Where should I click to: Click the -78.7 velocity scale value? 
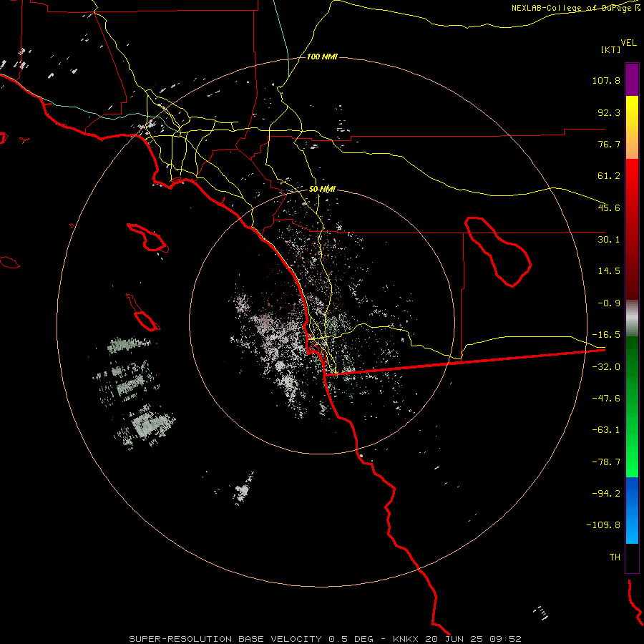click(x=606, y=462)
